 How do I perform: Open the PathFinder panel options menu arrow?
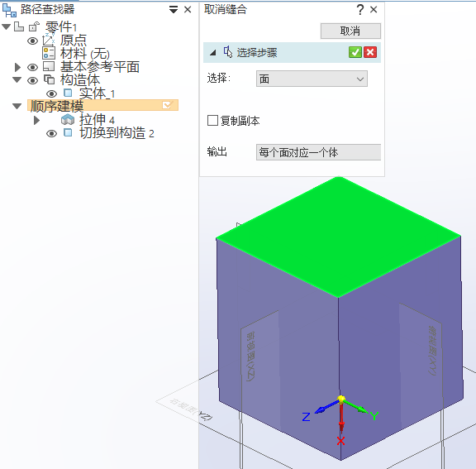coord(174,10)
